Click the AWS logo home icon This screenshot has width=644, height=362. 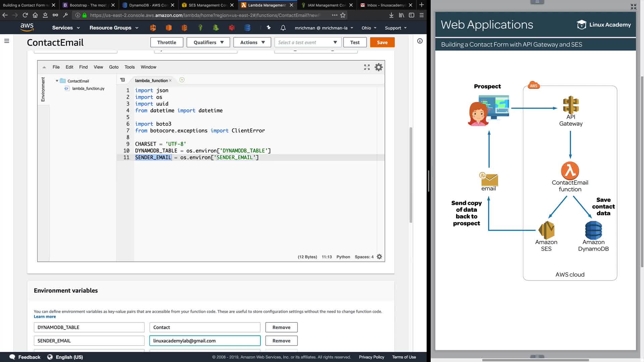click(x=27, y=27)
